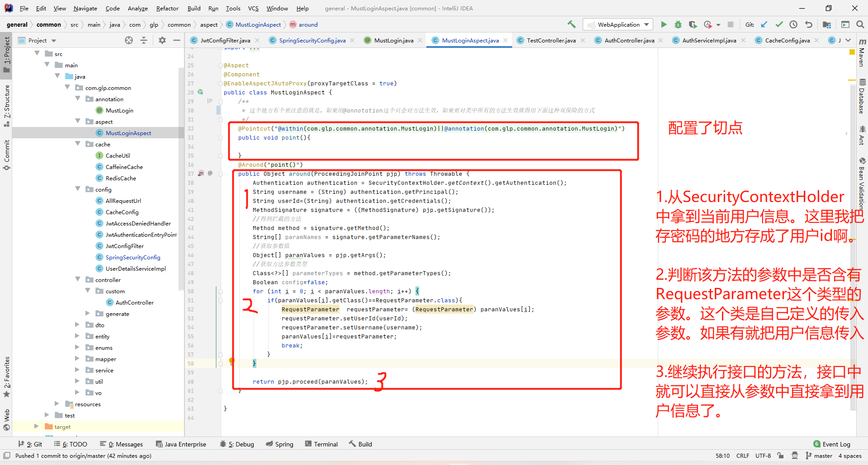Toggle tool window bars with corner icon
868x465 pixels.
[7, 456]
